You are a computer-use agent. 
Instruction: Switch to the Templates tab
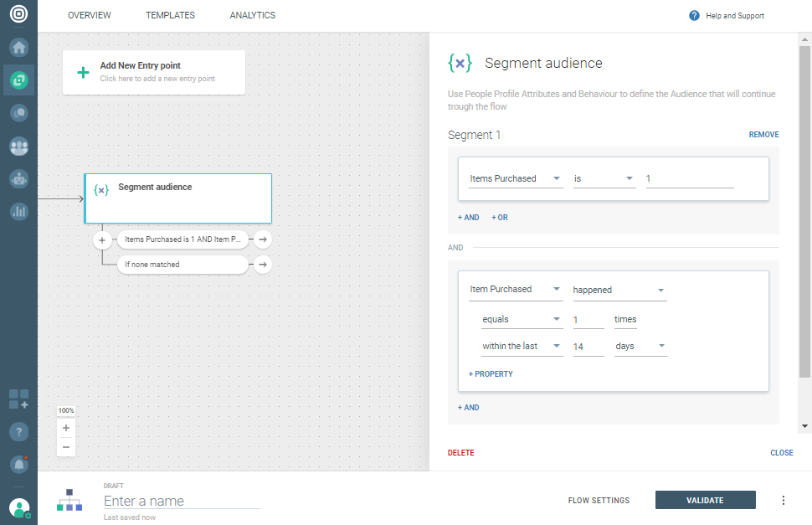click(x=170, y=15)
